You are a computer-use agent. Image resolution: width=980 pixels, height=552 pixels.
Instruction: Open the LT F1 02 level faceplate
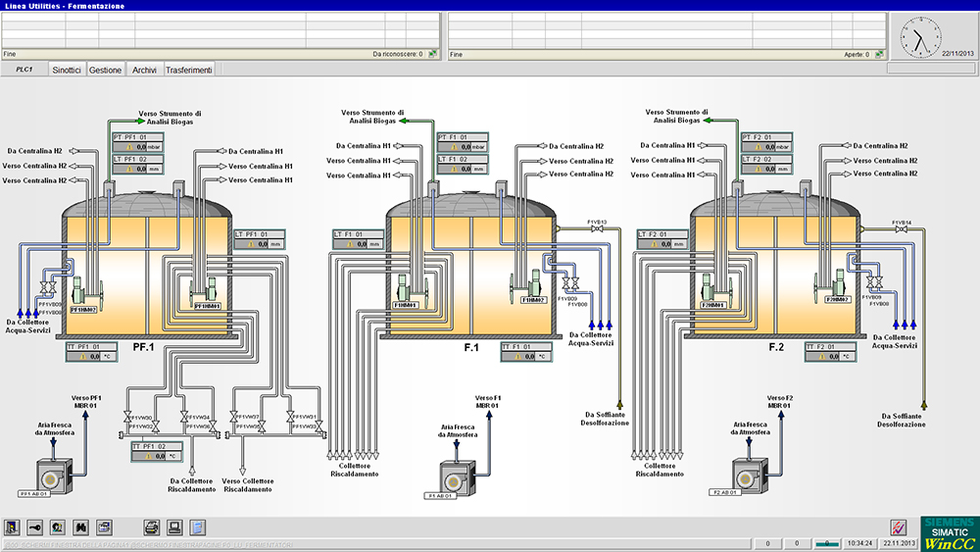click(x=463, y=164)
